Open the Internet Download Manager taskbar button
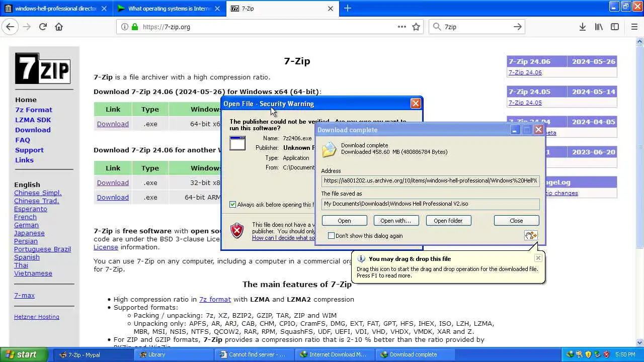Image resolution: width=644 pixels, height=362 pixels. [335, 354]
